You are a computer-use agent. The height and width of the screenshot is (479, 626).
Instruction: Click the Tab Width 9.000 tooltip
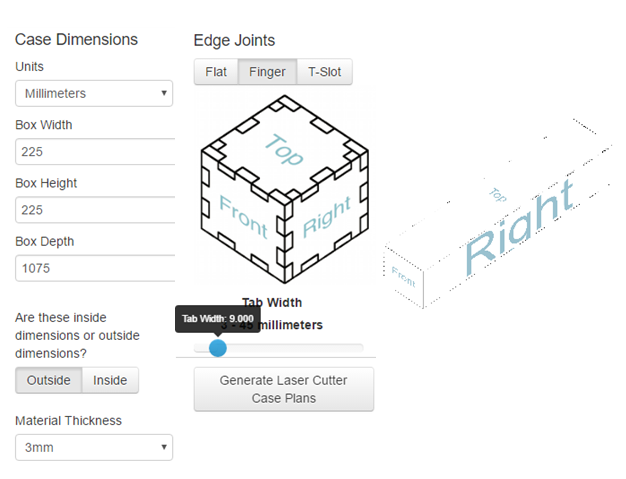pyautogui.click(x=217, y=318)
